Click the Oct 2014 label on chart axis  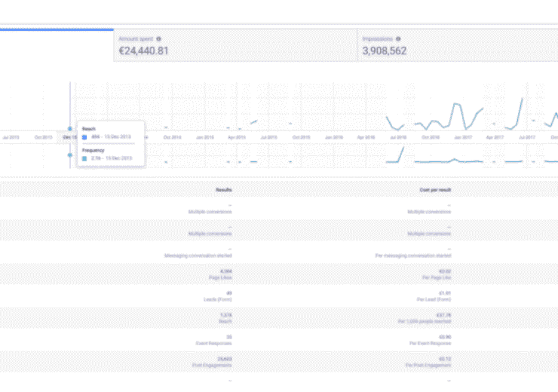172,137
